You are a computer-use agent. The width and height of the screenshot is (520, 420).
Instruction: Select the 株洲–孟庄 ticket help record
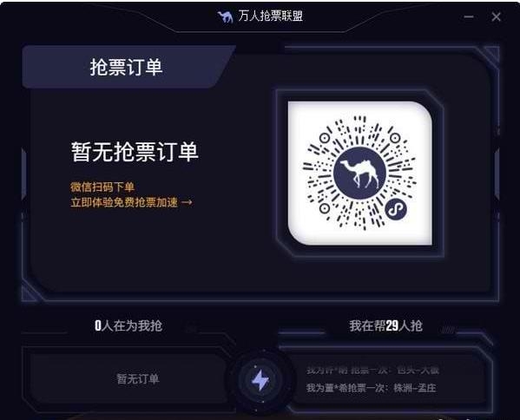point(371,388)
